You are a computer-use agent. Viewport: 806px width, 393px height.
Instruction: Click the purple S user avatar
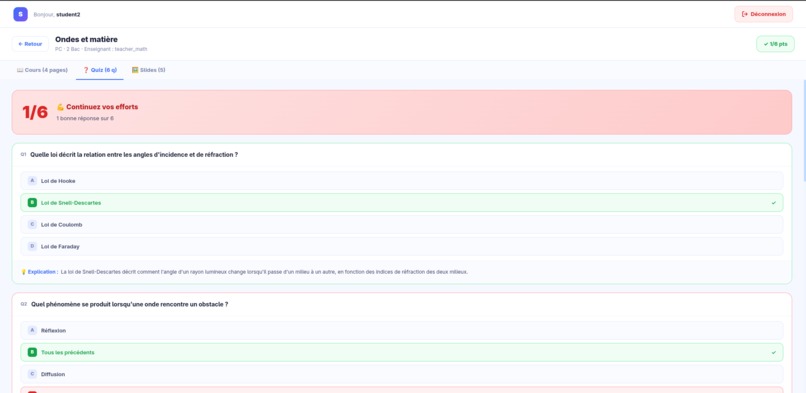tap(21, 14)
